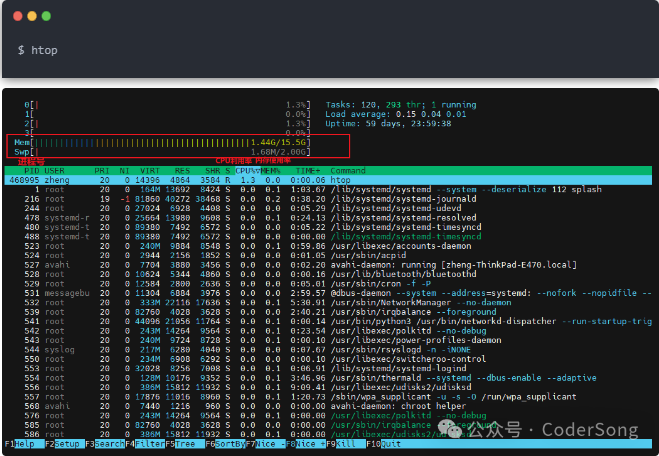Viewport: 659px width, 456px height.
Task: Select the systemd-udevd process row
Action: (328, 208)
